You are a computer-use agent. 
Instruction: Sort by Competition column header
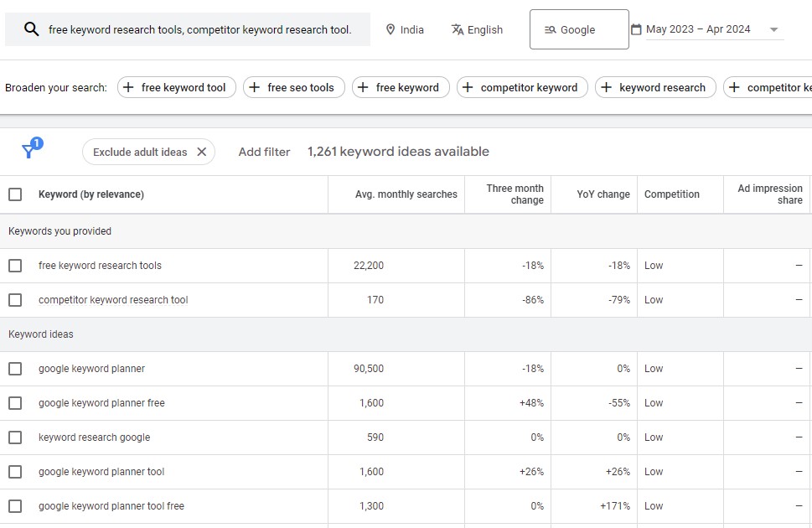coord(672,194)
